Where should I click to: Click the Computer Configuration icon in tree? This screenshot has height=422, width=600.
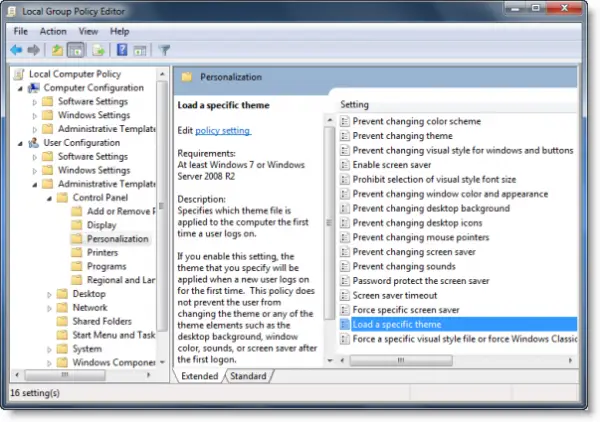[x=34, y=88]
